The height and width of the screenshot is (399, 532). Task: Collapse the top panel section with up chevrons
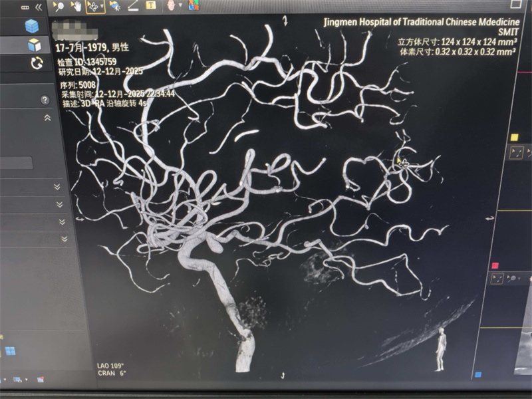[x=47, y=118]
